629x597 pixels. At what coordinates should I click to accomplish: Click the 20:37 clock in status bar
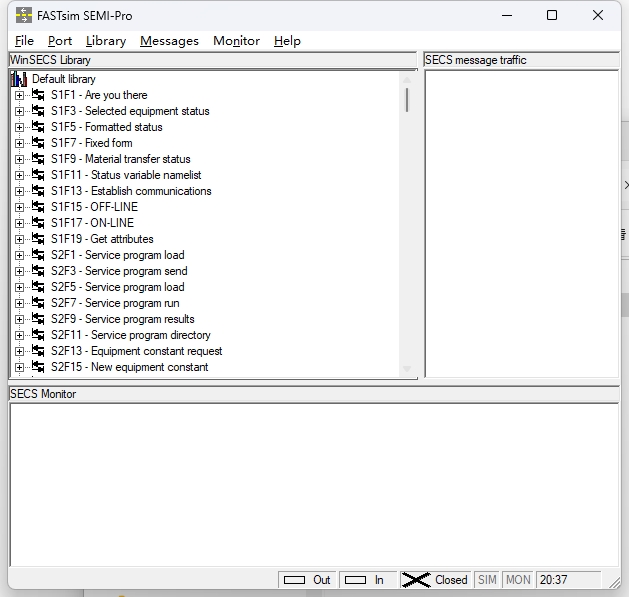(x=554, y=580)
